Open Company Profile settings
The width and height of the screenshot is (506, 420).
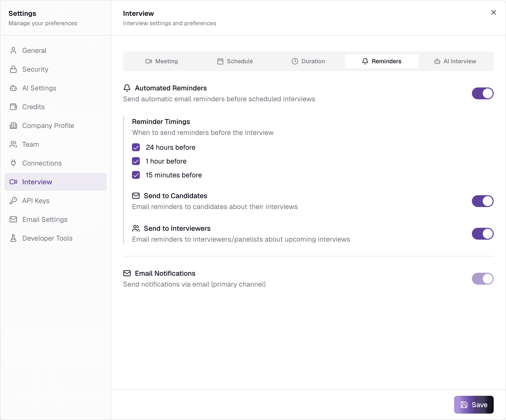coord(56,126)
